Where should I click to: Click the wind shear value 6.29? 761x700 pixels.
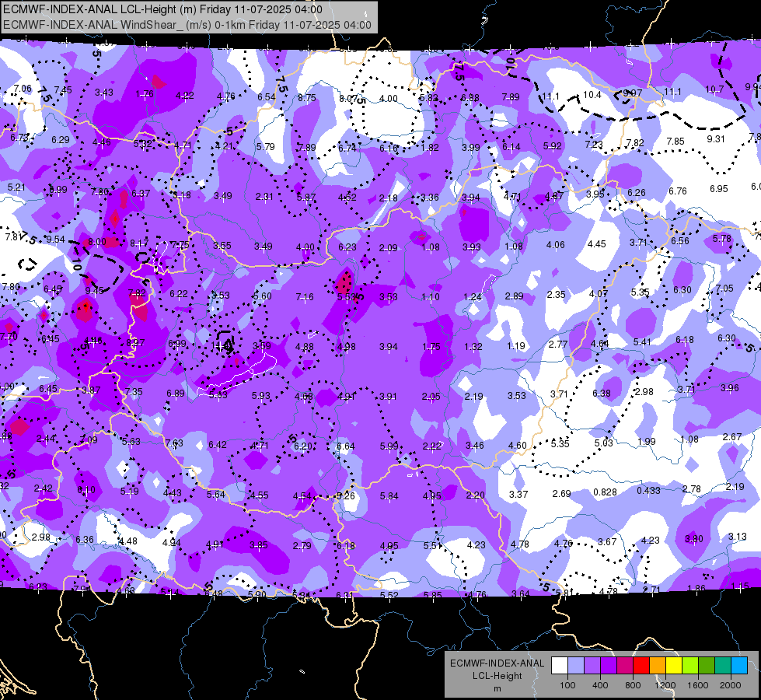point(61,140)
